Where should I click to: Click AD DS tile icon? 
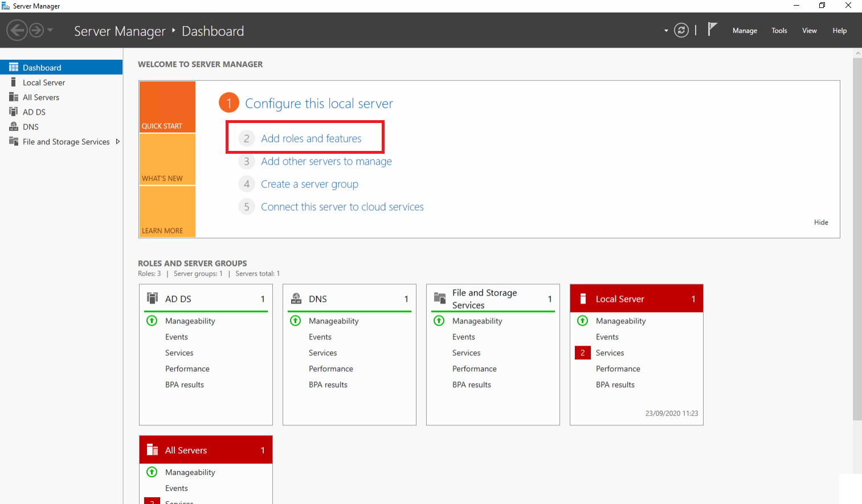(152, 298)
